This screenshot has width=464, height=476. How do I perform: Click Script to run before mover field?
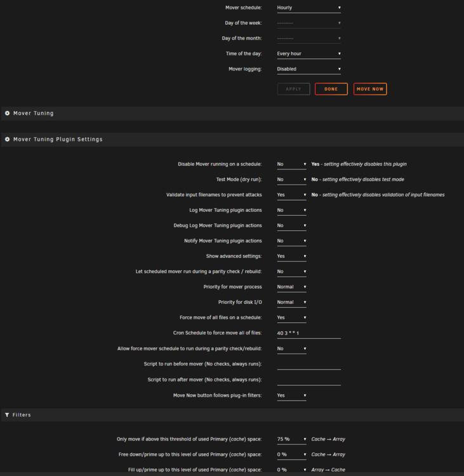coord(308,364)
